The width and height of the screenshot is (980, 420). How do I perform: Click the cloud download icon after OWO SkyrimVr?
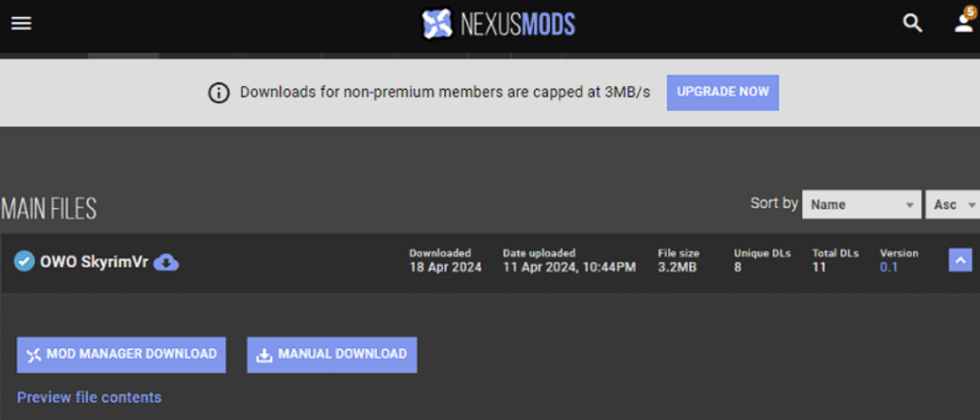coord(167,261)
